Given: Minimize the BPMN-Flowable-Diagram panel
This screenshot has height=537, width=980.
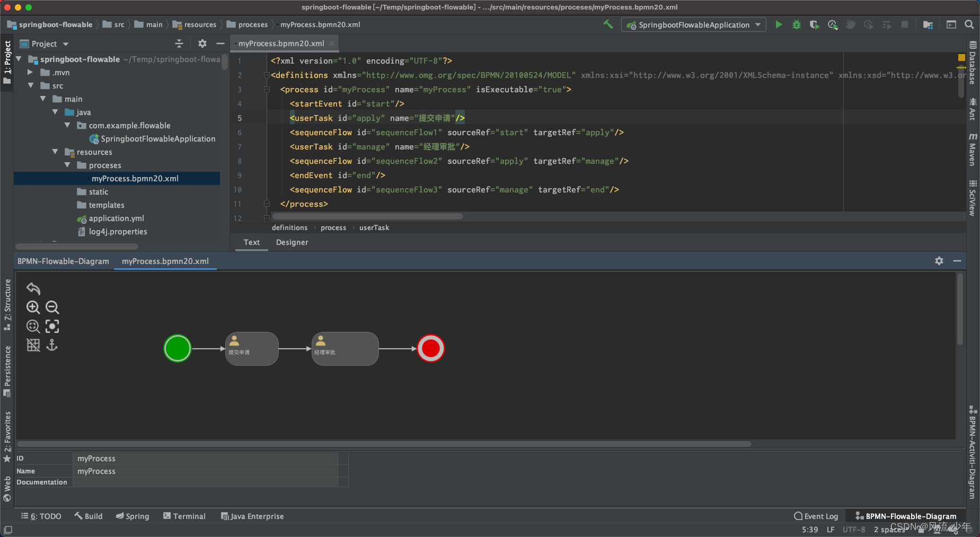Looking at the screenshot, I should [x=957, y=261].
